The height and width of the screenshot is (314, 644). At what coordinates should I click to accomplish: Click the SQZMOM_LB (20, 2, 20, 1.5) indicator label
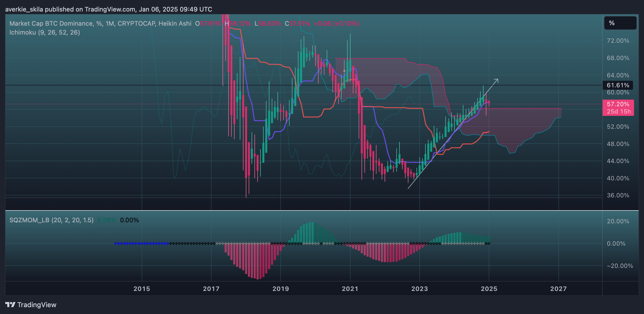[52, 220]
